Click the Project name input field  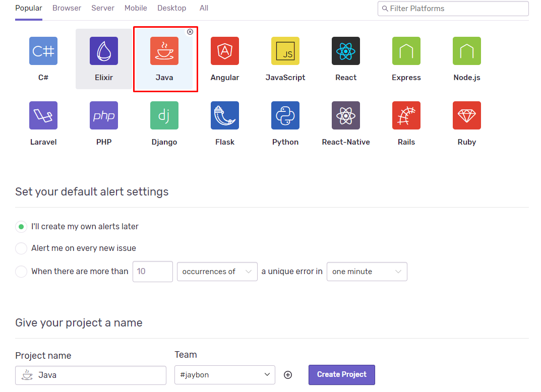coord(91,375)
